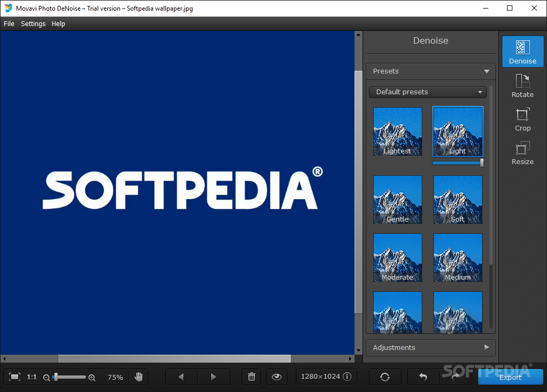Click the presets panel vertical scrollbar
Image resolution: width=547 pixels, height=392 pixels.
pyautogui.click(x=491, y=174)
